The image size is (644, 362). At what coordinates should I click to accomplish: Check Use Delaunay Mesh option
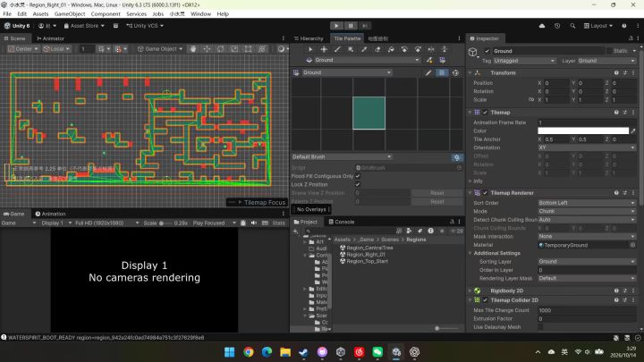pos(540,327)
